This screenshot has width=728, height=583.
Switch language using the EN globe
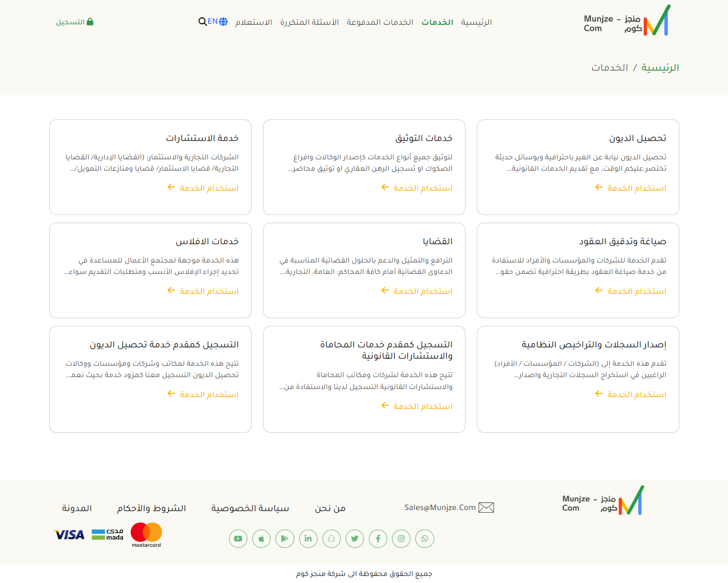[x=218, y=22]
